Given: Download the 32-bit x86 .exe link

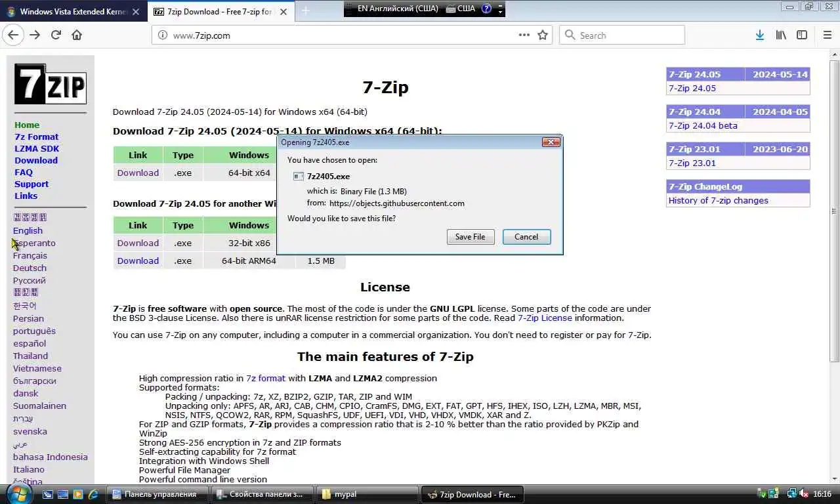Looking at the screenshot, I should (138, 243).
